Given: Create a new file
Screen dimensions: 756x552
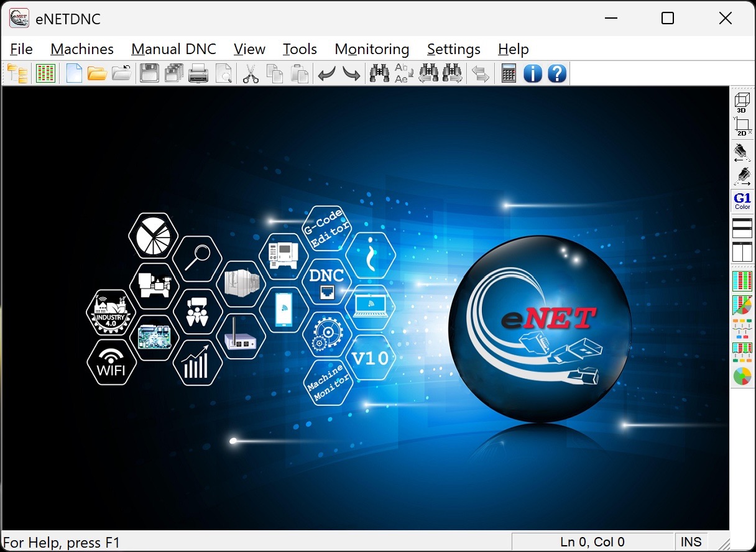Looking at the screenshot, I should point(73,73).
